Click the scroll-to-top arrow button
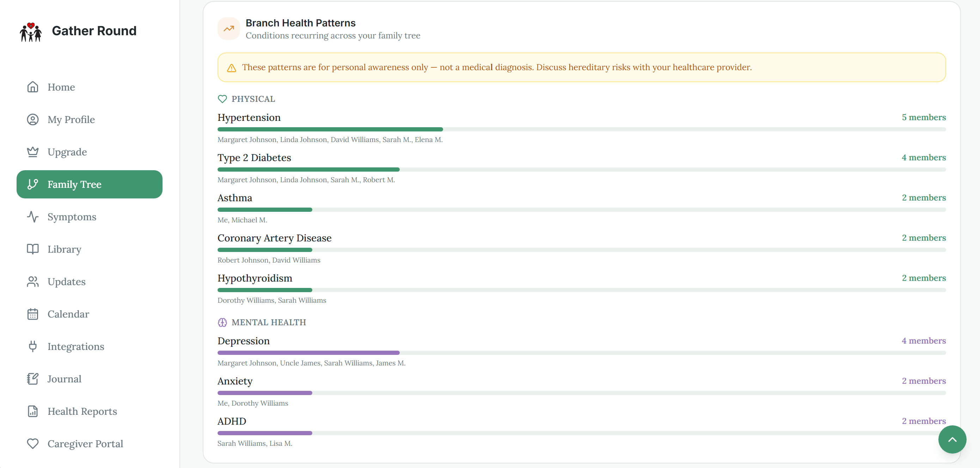 point(952,439)
